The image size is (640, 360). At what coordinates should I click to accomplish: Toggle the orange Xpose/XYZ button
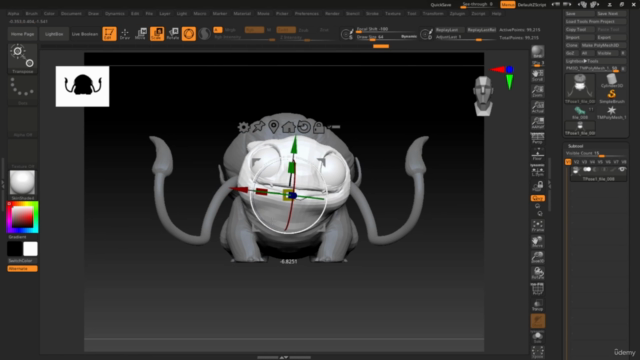538,198
